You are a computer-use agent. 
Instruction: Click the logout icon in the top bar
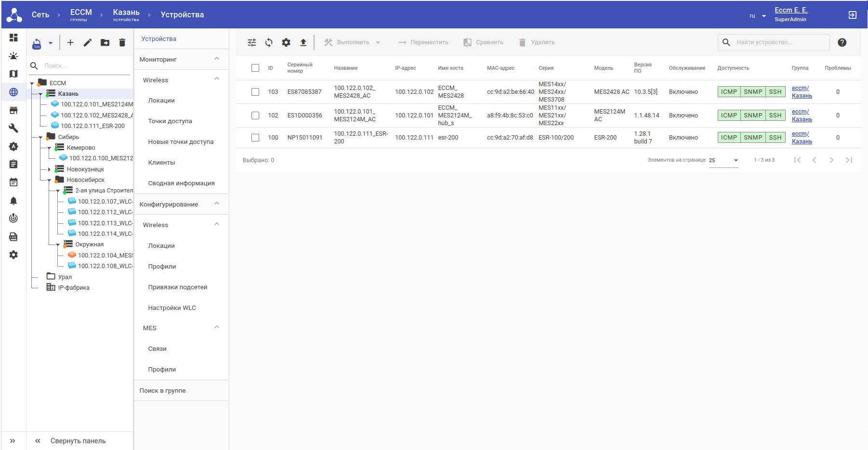click(853, 15)
